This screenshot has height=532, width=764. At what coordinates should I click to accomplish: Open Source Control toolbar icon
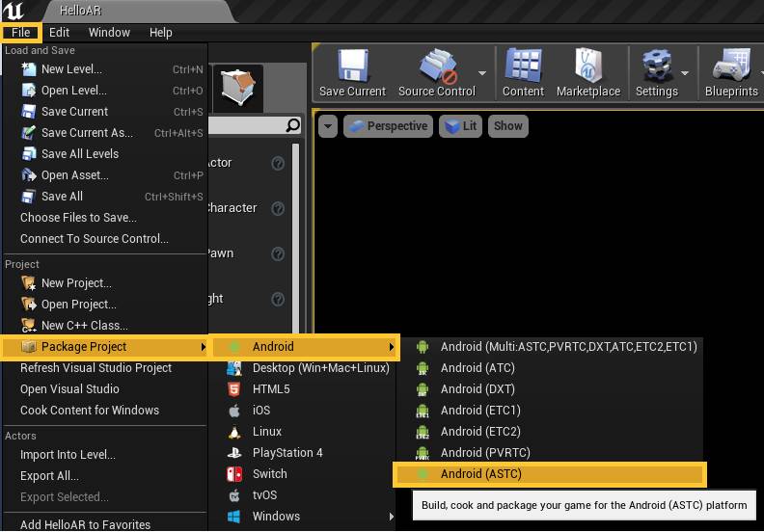coord(438,66)
